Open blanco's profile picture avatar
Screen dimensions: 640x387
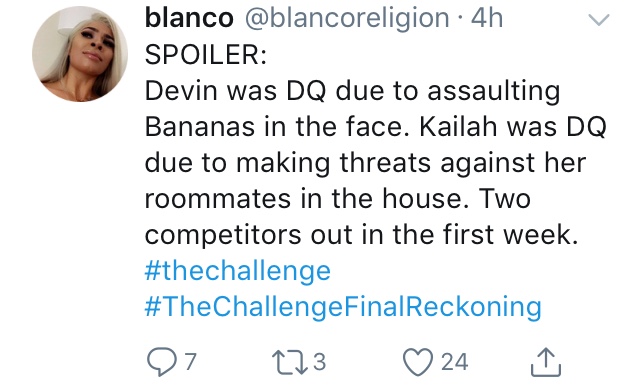(80, 54)
